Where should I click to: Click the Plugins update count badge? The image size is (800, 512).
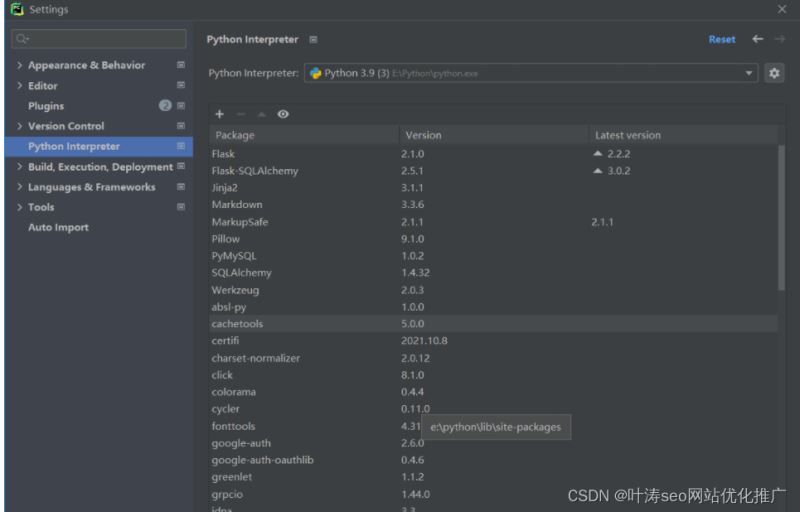tap(165, 106)
